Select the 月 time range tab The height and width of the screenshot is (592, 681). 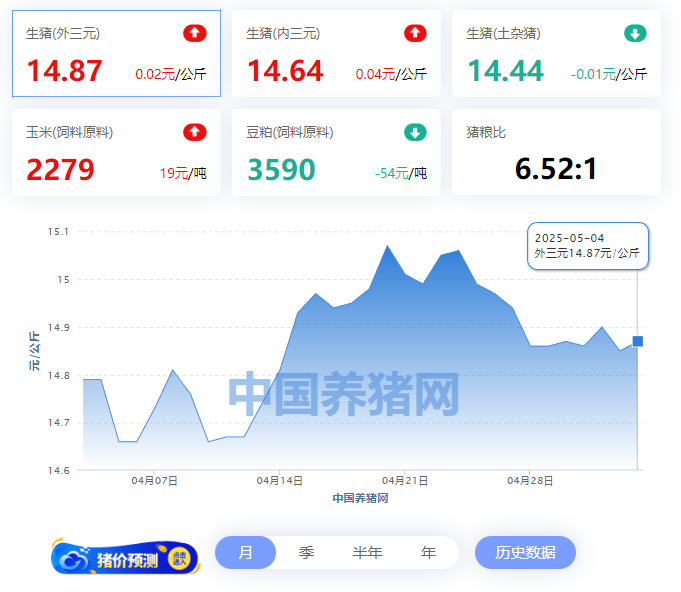[x=245, y=553]
